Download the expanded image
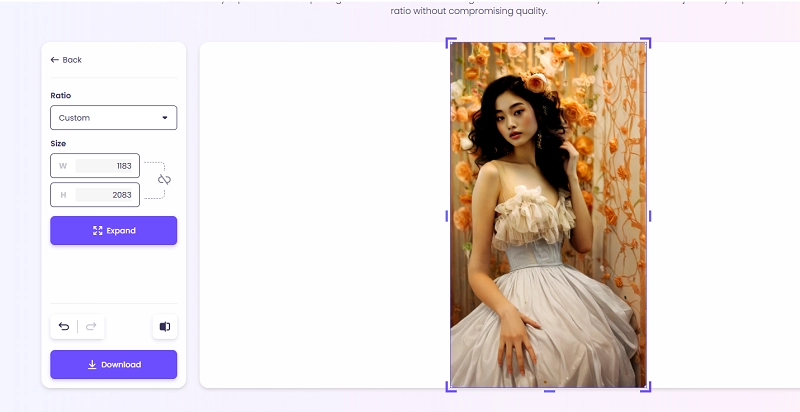800x412 pixels. pyautogui.click(x=113, y=365)
